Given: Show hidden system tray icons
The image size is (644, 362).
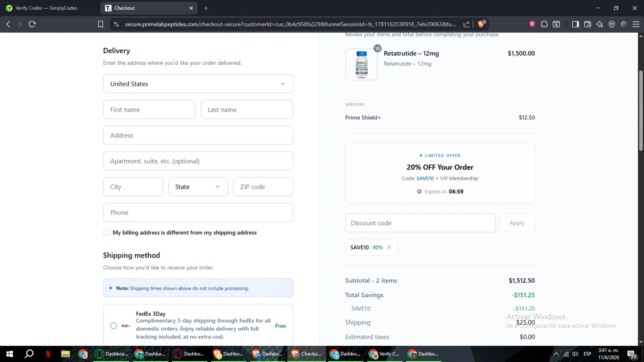Looking at the screenshot, I should [556, 354].
